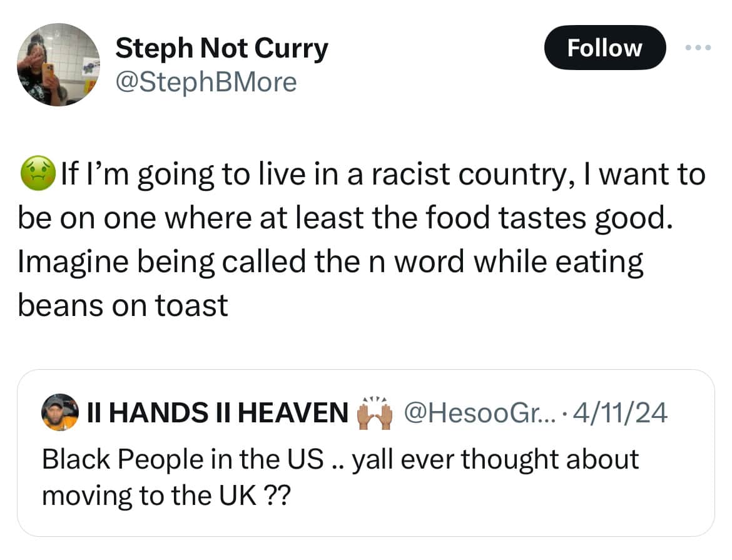The height and width of the screenshot is (560, 732).
Task: Click the 'Imagine being called' tweet line
Action: tap(330, 262)
